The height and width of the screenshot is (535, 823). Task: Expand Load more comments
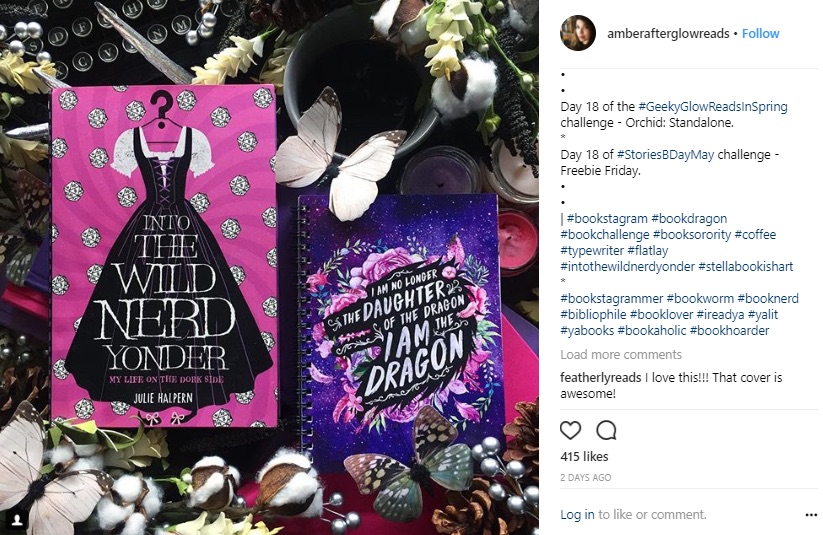click(621, 354)
